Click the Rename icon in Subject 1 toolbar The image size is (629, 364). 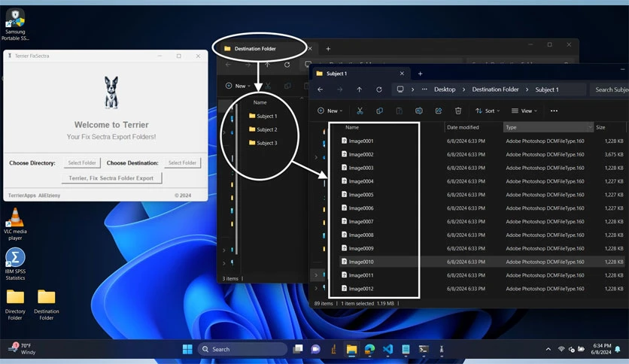tap(419, 111)
